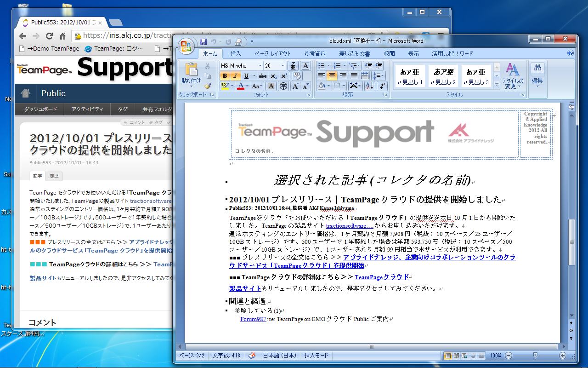Viewport: 588px width, 368px height.
Task: Open the bullets list dropdown arrow
Action: pyautogui.click(x=328, y=66)
